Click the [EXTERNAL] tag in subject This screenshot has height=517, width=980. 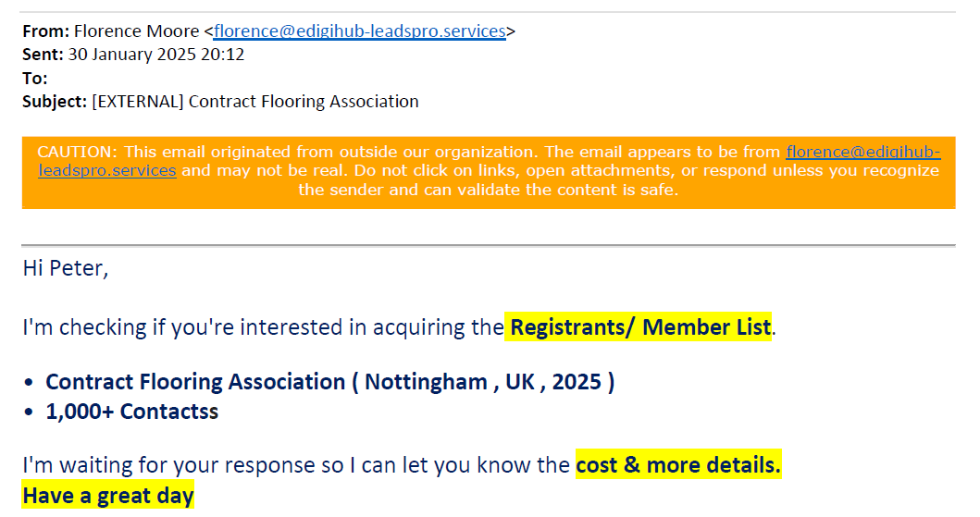click(x=138, y=101)
